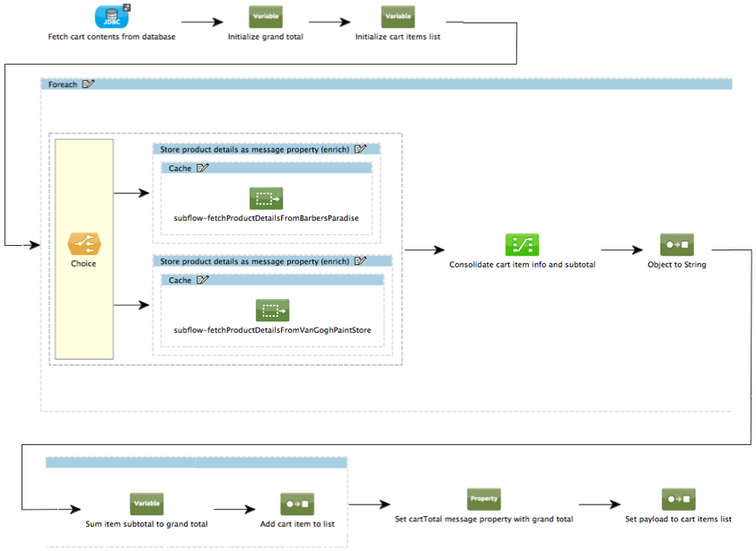
Task: Select the Sum item subtotal Variable component
Action: pyautogui.click(x=146, y=503)
